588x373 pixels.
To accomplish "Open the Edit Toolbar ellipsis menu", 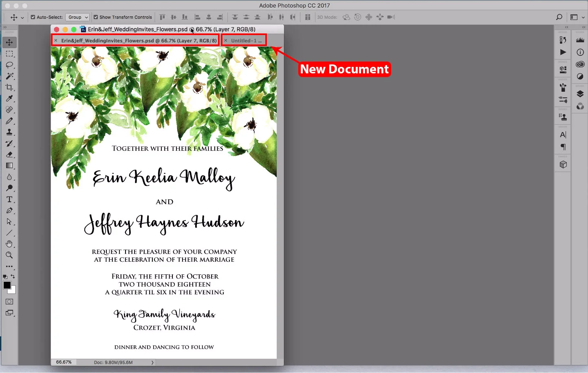I will (9, 266).
